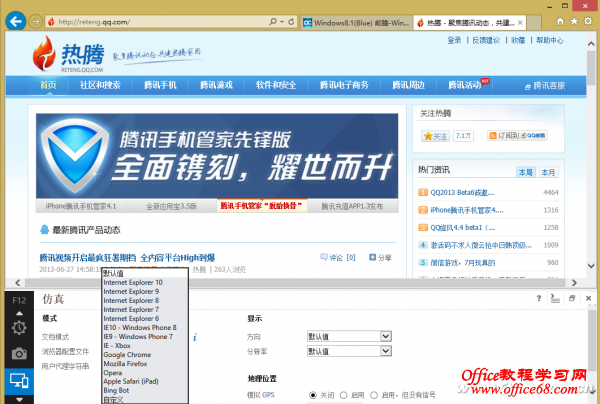Viewport: 600px width, 404px height.
Task: Choose Internet Explorer 10 from the dropdown list
Action: pyautogui.click(x=133, y=282)
